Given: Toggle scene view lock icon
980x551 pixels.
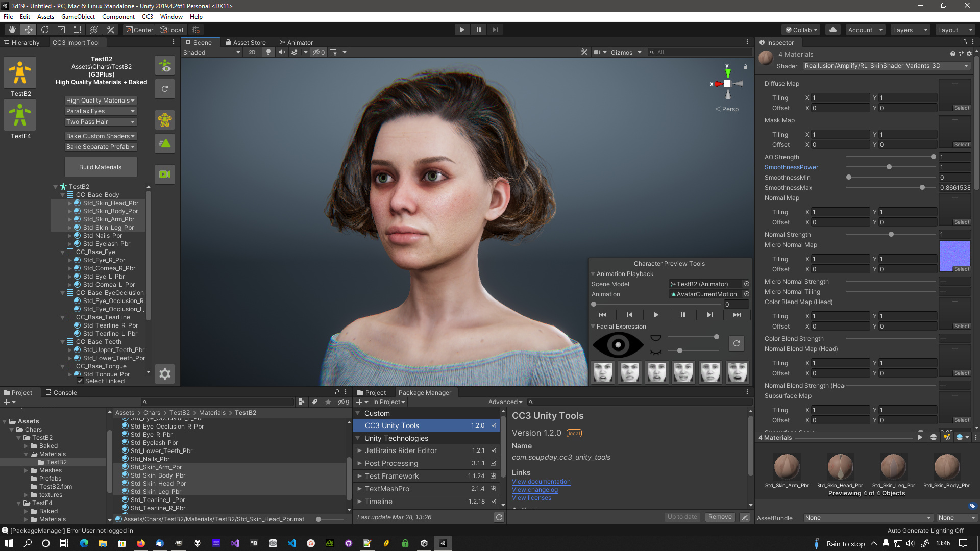Looking at the screenshot, I should coord(745,67).
